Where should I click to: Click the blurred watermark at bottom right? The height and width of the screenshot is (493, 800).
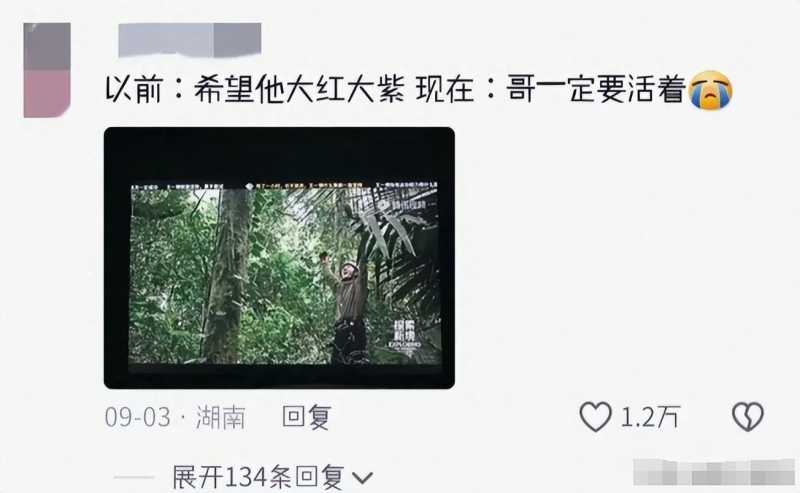coord(714,472)
